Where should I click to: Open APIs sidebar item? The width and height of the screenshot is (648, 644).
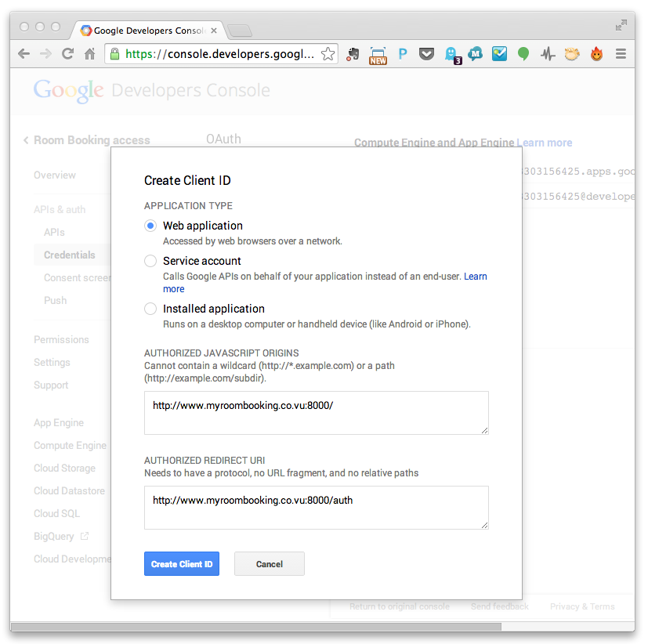(x=54, y=232)
